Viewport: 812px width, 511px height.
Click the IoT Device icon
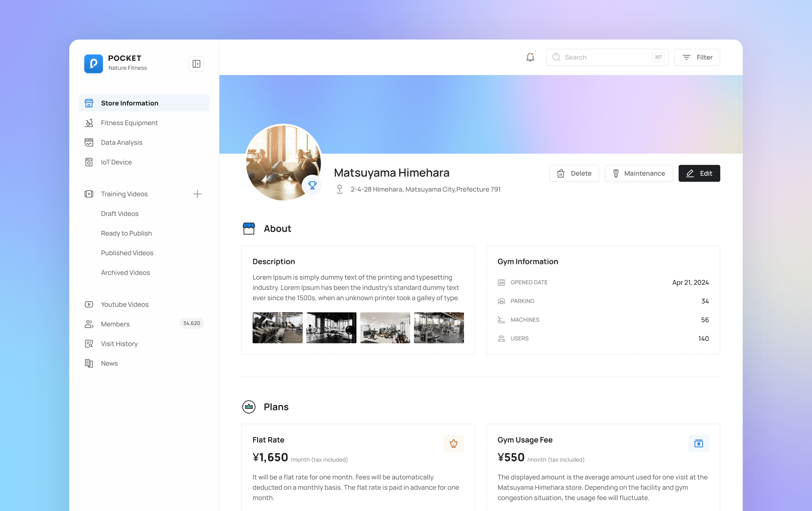(x=89, y=162)
